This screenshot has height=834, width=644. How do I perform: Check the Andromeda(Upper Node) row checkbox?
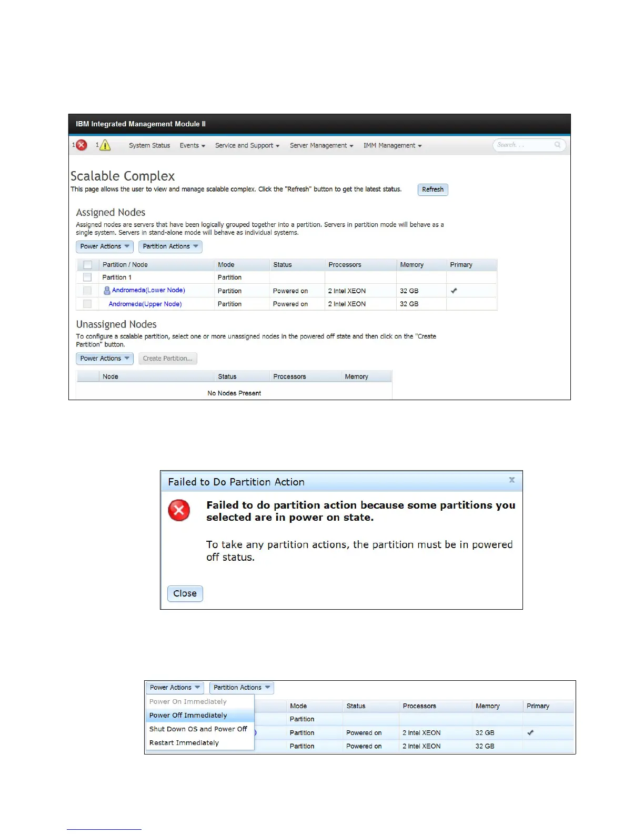point(87,304)
